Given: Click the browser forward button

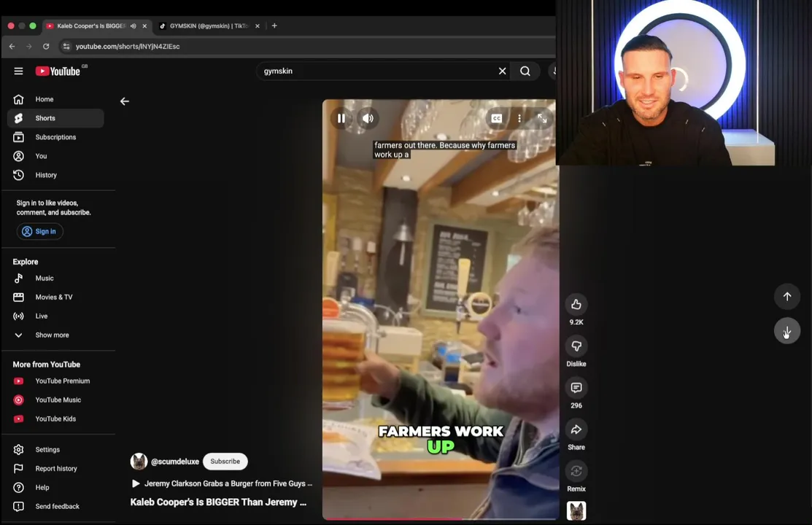Looking at the screenshot, I should pos(29,47).
